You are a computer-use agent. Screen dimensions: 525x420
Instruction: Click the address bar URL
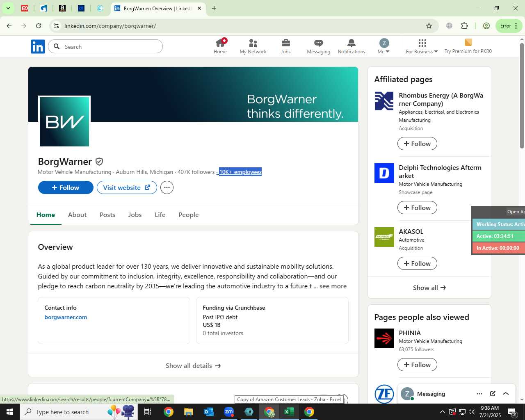tap(110, 26)
